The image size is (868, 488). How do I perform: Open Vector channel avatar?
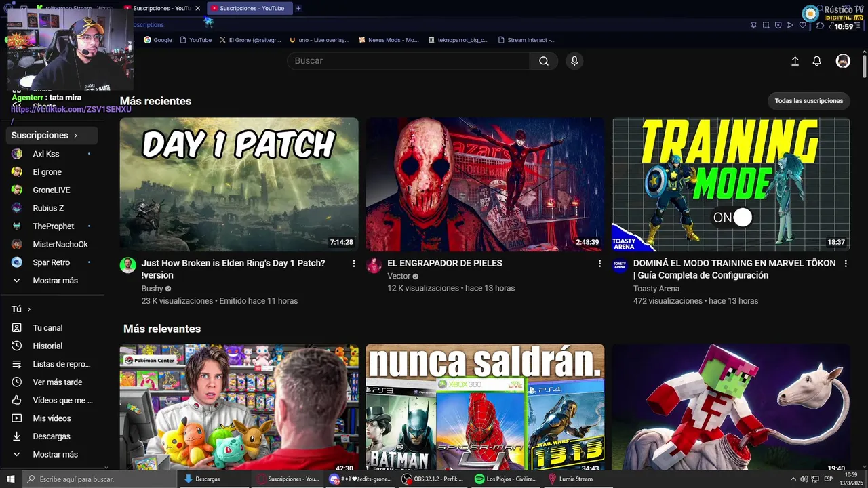coord(374,265)
